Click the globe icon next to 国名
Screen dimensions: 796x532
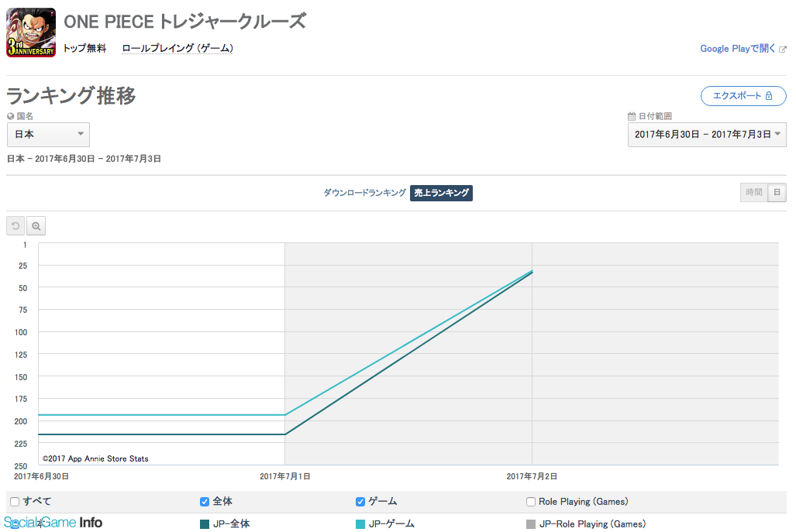pos(11,116)
